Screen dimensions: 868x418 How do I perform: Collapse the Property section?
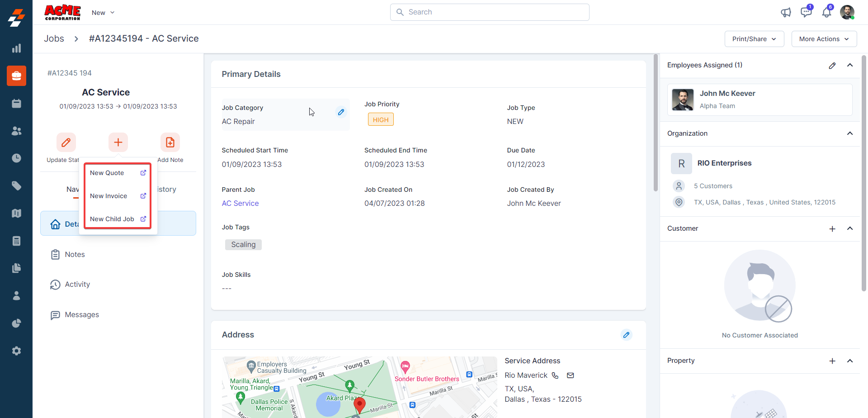pos(849,361)
